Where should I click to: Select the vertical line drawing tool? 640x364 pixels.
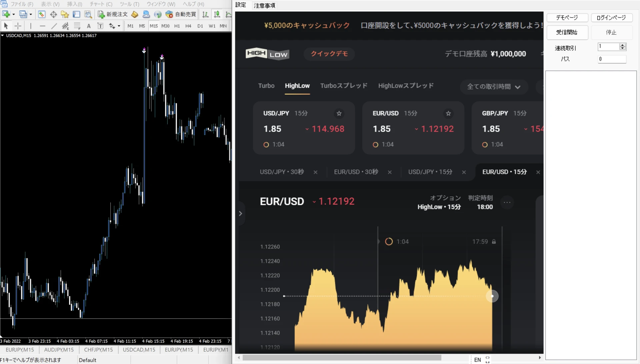tap(31, 26)
